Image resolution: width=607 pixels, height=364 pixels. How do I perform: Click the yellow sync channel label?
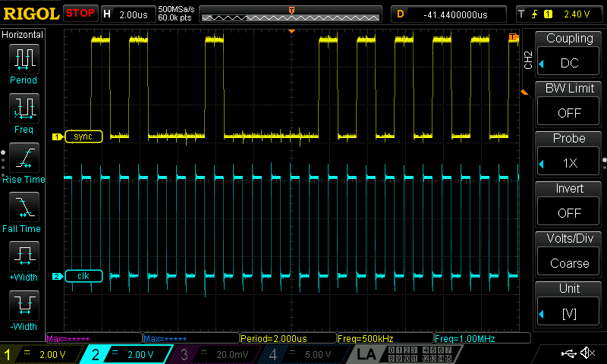(83, 136)
